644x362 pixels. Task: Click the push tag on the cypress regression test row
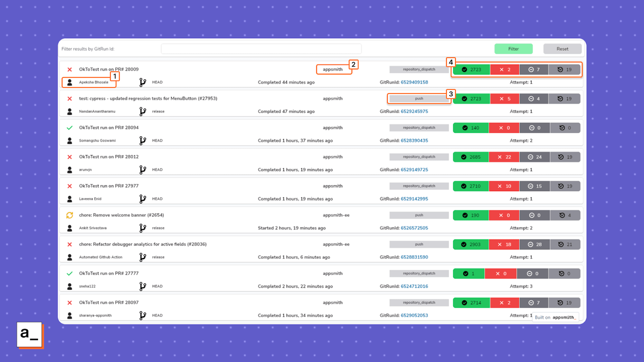(419, 98)
